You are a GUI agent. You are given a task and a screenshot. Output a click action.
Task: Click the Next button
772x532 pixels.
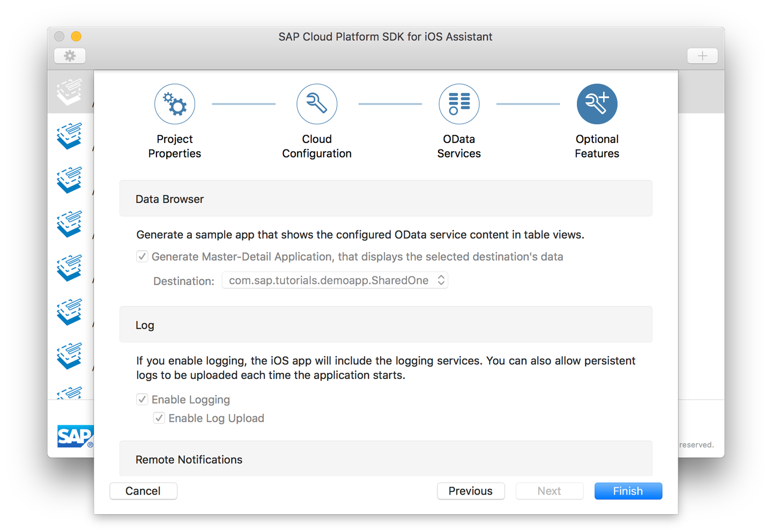[x=550, y=491]
